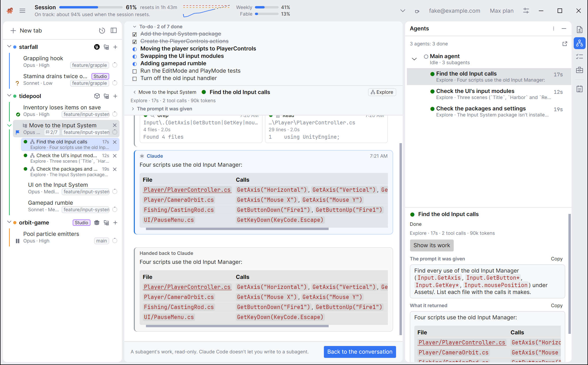Screen dimensions: 588x365
Task: Open the checklist icon in the right rail
Action: tap(580, 57)
